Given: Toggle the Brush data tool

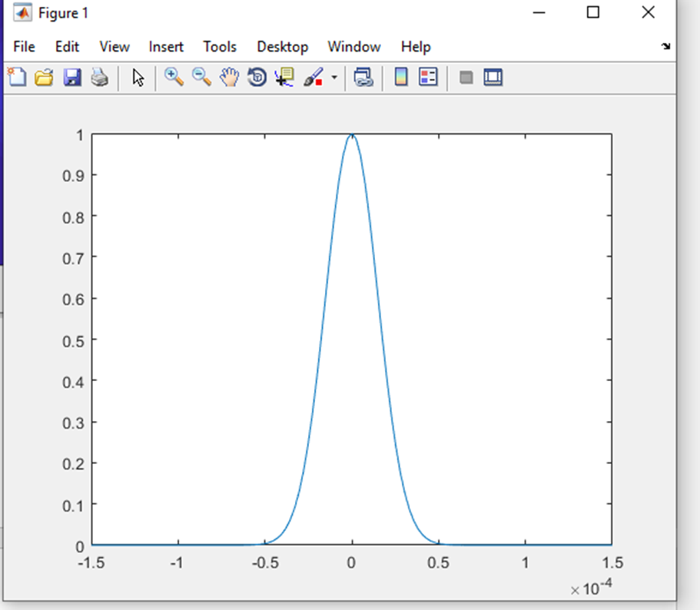Looking at the screenshot, I should click(x=311, y=77).
